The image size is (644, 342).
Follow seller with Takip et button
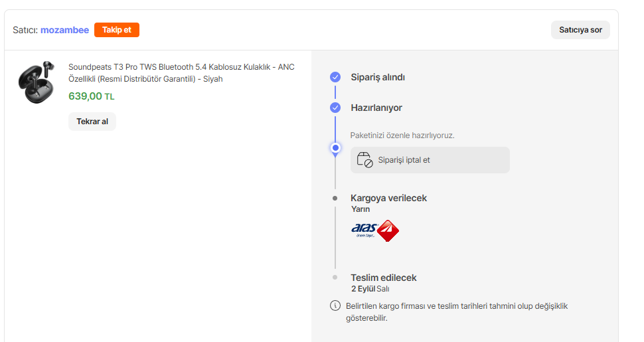click(x=117, y=30)
